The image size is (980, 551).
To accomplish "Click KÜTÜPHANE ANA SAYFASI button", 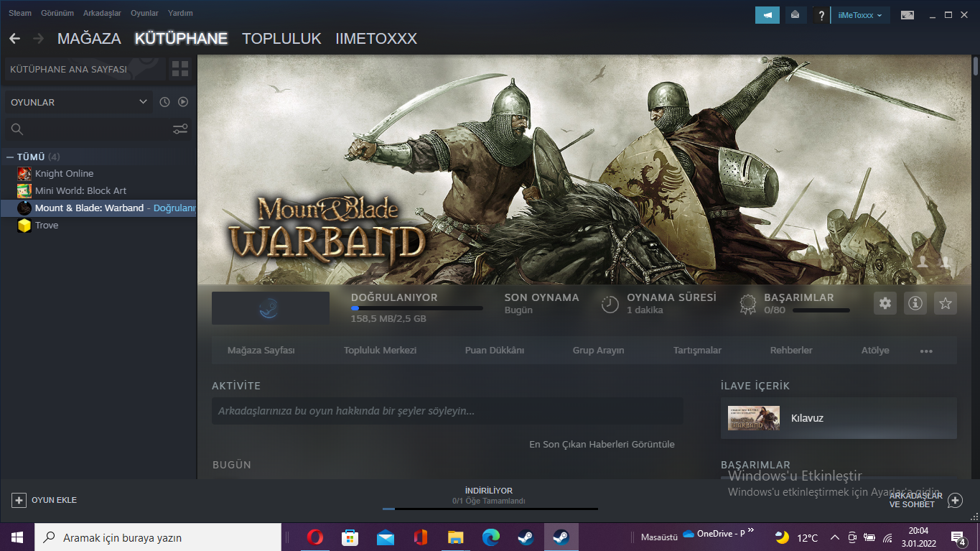I will [x=85, y=69].
